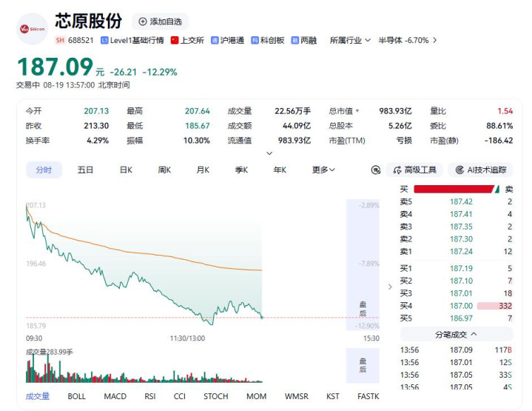Click the VeriSilicon company logo
This screenshot has width=532, height=411.
[33, 29]
